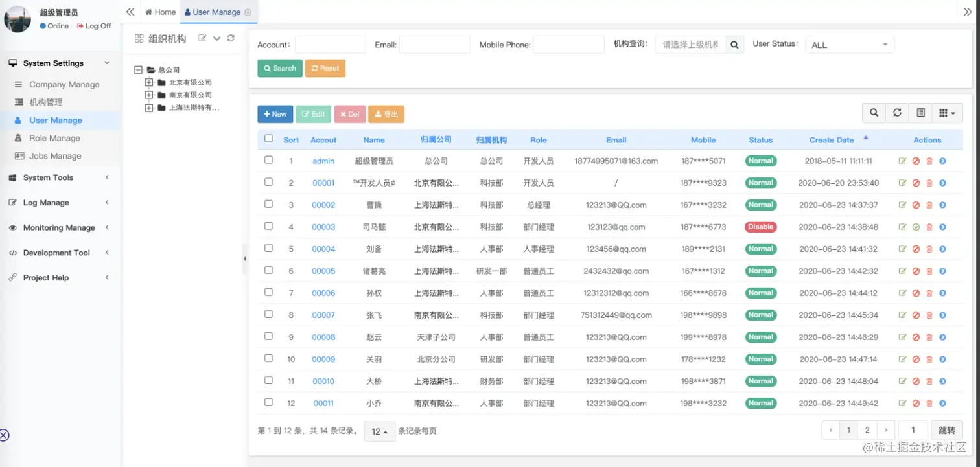This screenshot has height=467, width=980.
Task: Collapse the sidebar with the double-chevron icon
Action: (130, 12)
